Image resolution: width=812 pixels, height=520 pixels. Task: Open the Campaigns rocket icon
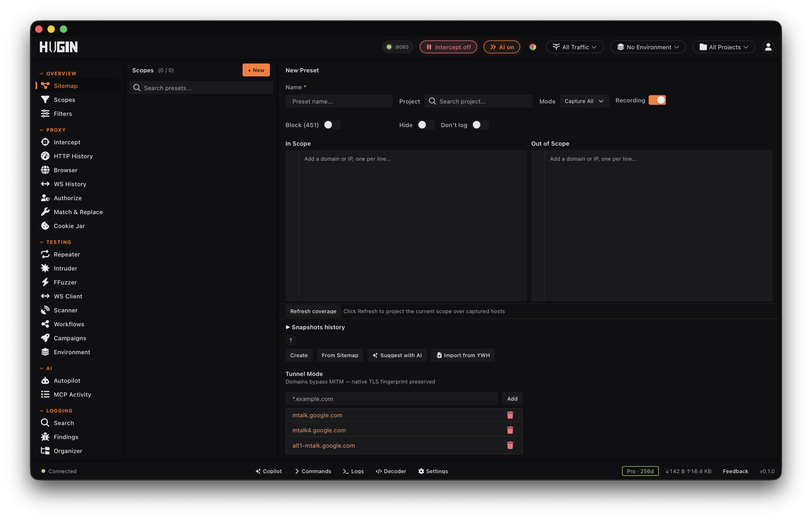point(45,338)
